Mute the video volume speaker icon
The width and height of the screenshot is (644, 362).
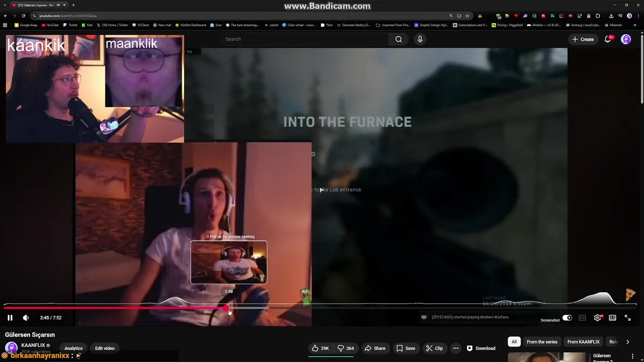[x=26, y=318]
